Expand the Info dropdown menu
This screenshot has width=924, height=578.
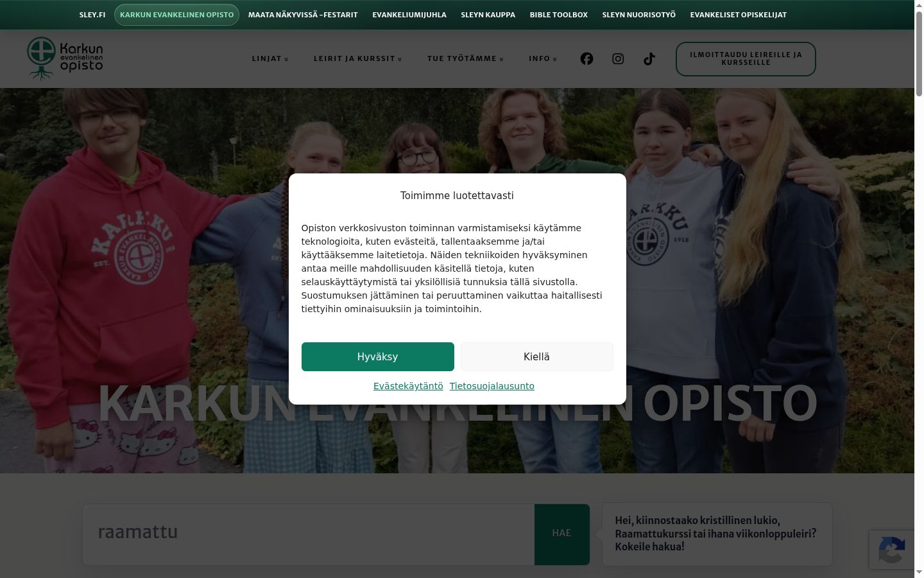pos(543,58)
